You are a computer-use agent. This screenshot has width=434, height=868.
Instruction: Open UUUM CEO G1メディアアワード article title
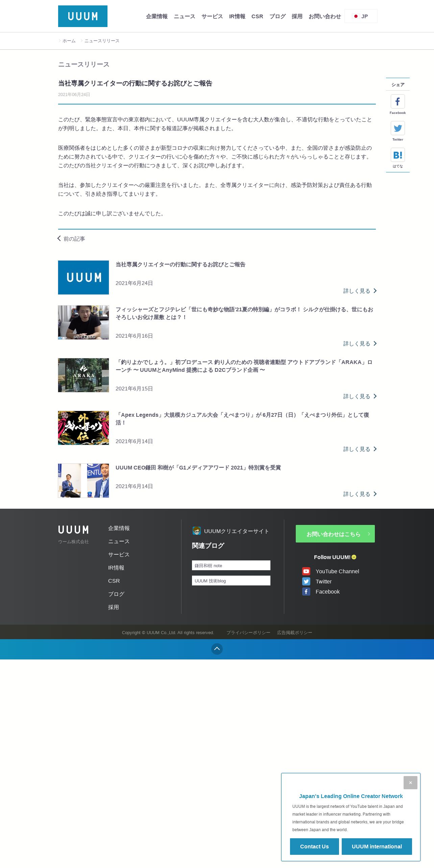tap(198, 468)
